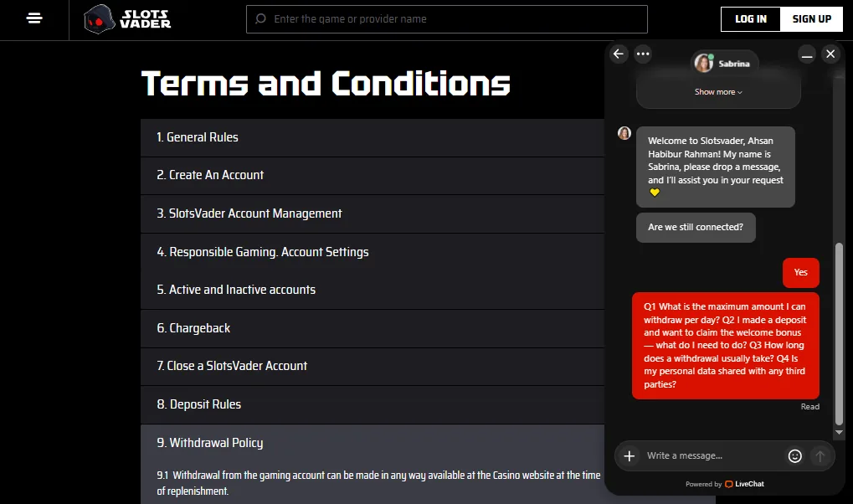Viewport: 853px width, 504px height.
Task: Click the red 'Yes' chat bubble
Action: [801, 273]
